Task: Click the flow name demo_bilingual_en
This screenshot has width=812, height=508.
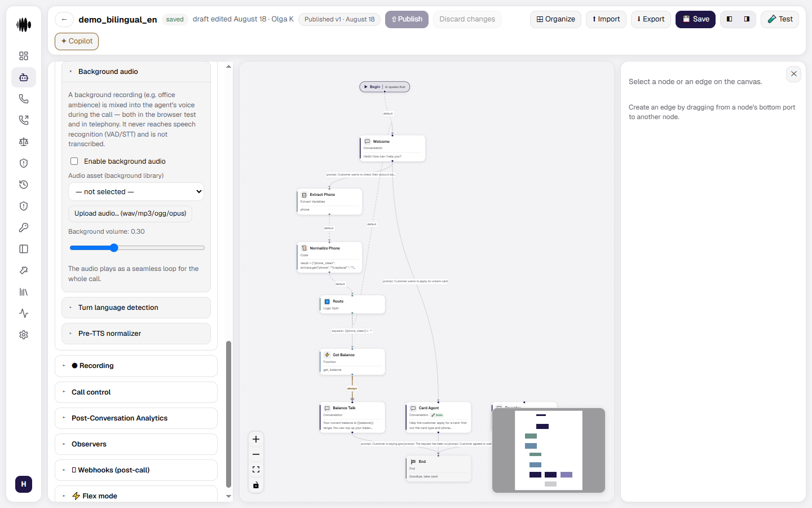Action: tap(118, 19)
